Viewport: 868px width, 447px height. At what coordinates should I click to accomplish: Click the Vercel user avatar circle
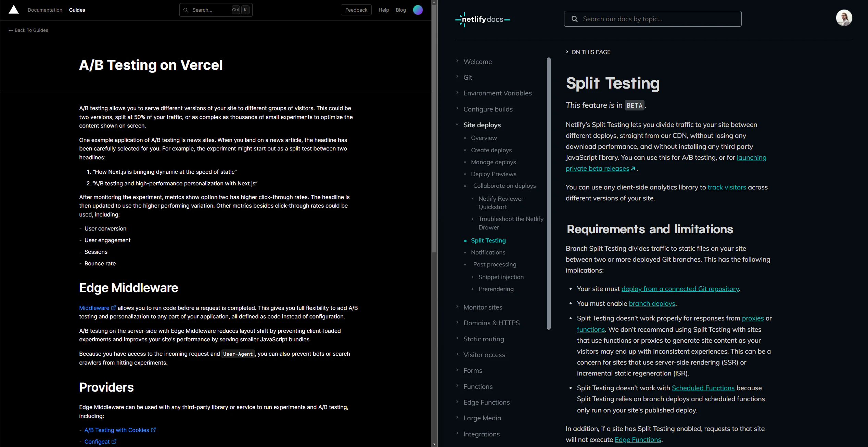(x=418, y=10)
